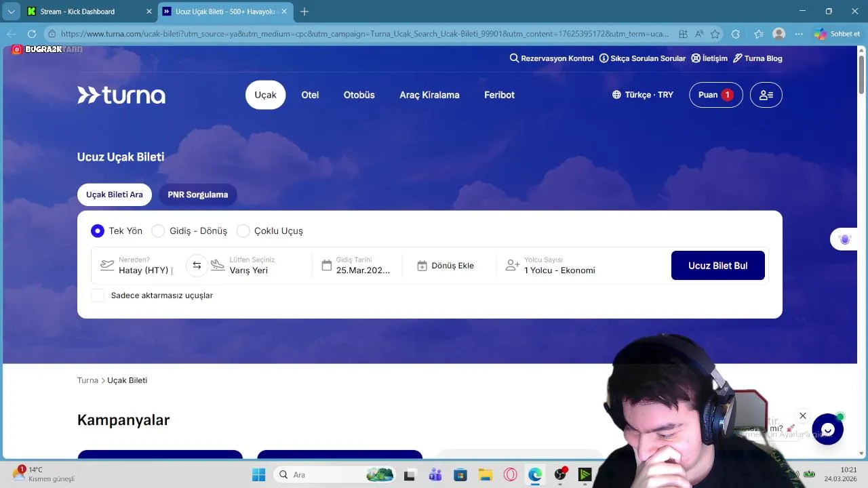Screen dimensions: 868x488
Task: Open the Windows Start menu
Action: (x=259, y=475)
